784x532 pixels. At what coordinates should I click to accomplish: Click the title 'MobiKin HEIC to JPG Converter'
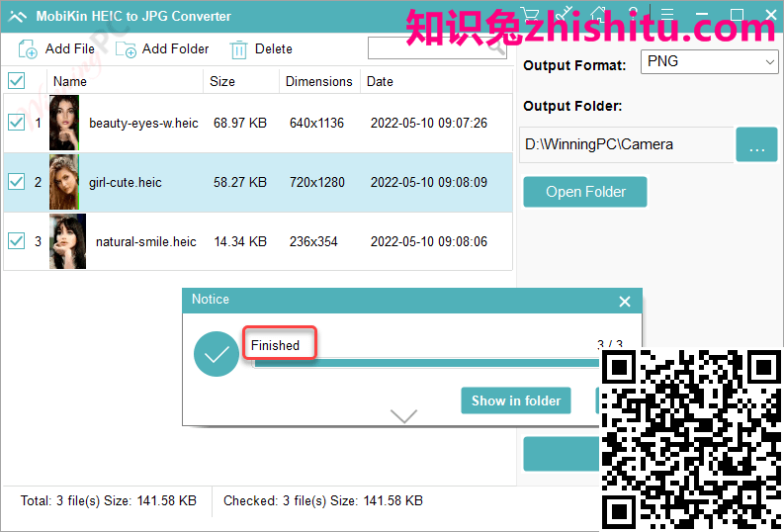[x=133, y=17]
